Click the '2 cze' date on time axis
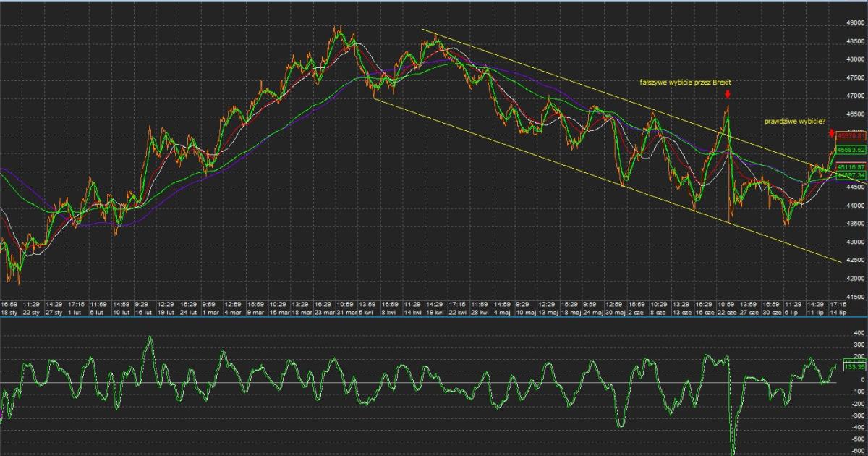The width and height of the screenshot is (868, 456). pyautogui.click(x=637, y=312)
